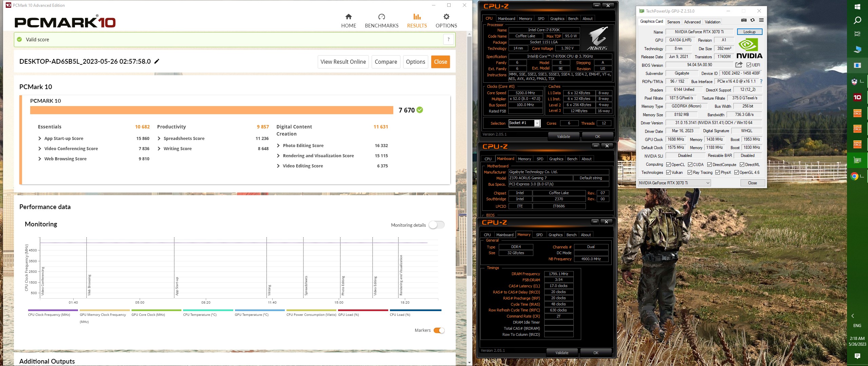Click Lookup in GPU-Z
Viewport: 868px width, 366px height.
[x=749, y=32]
